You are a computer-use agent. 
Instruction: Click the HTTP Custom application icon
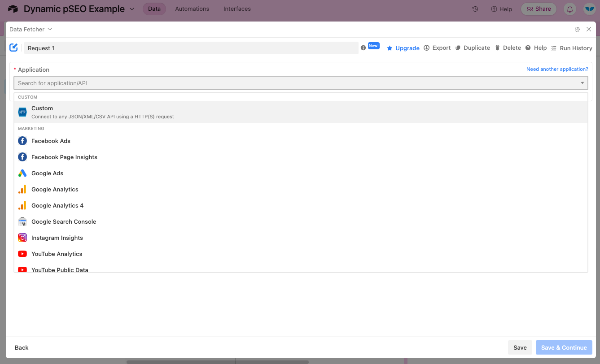click(22, 112)
